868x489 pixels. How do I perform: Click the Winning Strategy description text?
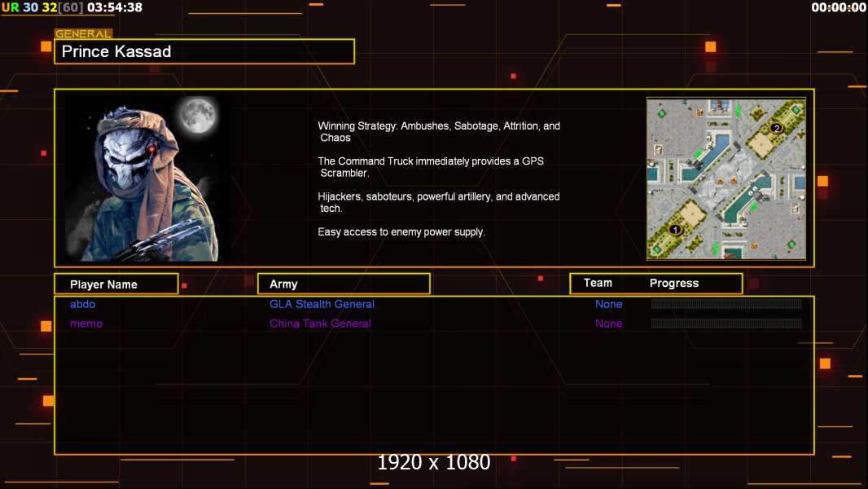point(439,132)
